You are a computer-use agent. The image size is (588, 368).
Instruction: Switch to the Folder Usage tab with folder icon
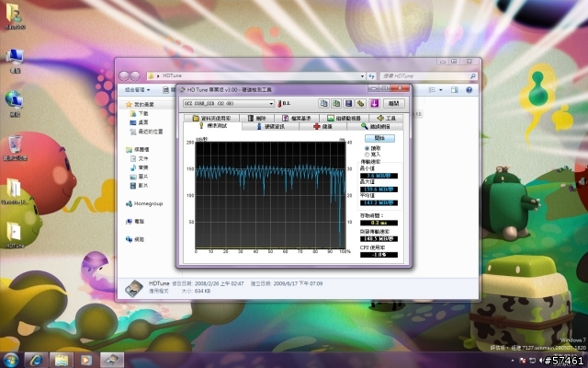click(211, 119)
